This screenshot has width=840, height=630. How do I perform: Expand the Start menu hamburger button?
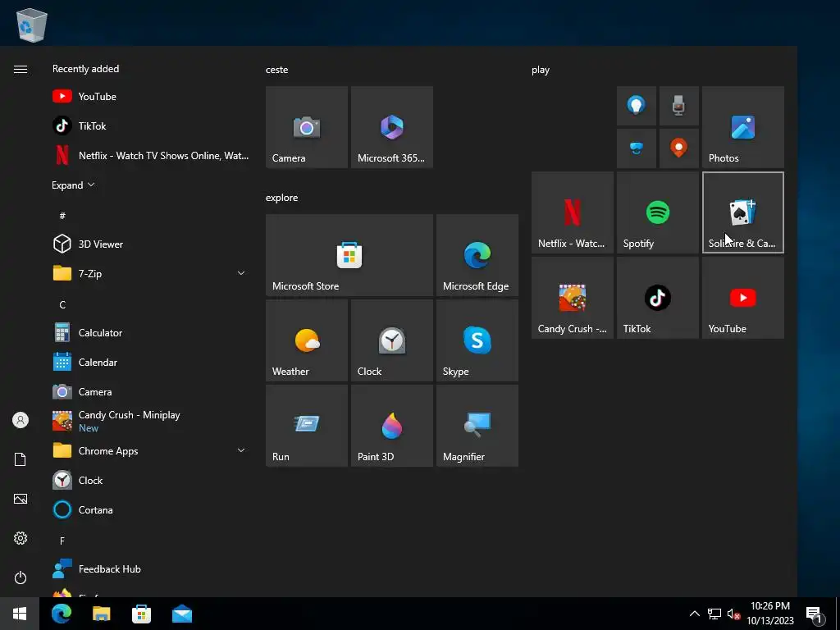point(21,70)
